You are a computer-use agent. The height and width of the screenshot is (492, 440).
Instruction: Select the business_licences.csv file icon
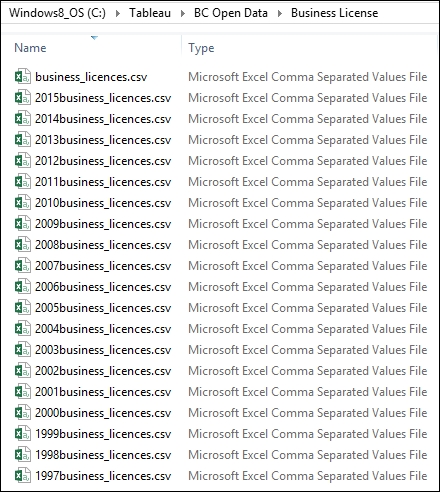point(23,77)
